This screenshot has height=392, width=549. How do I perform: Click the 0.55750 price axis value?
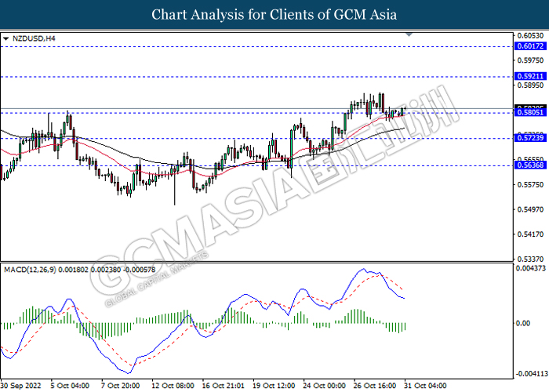click(530, 185)
